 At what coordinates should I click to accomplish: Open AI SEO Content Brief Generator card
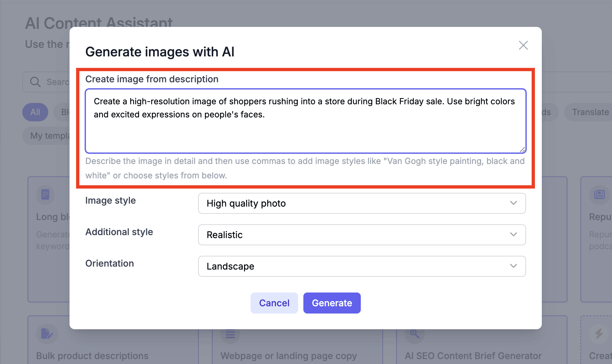coord(482,340)
